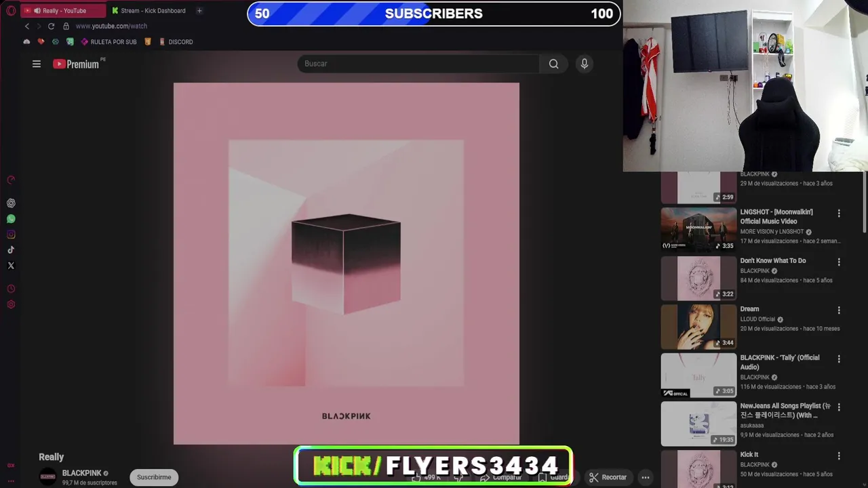Open BLACKPINK - 'Tally' (Official Audio) title
Screen dimensions: 868x488
(x=780, y=362)
